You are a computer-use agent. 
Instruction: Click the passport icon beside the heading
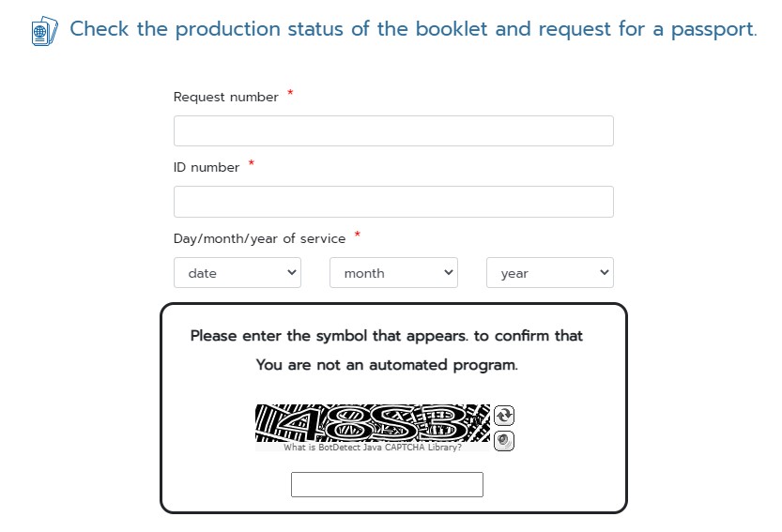(43, 31)
